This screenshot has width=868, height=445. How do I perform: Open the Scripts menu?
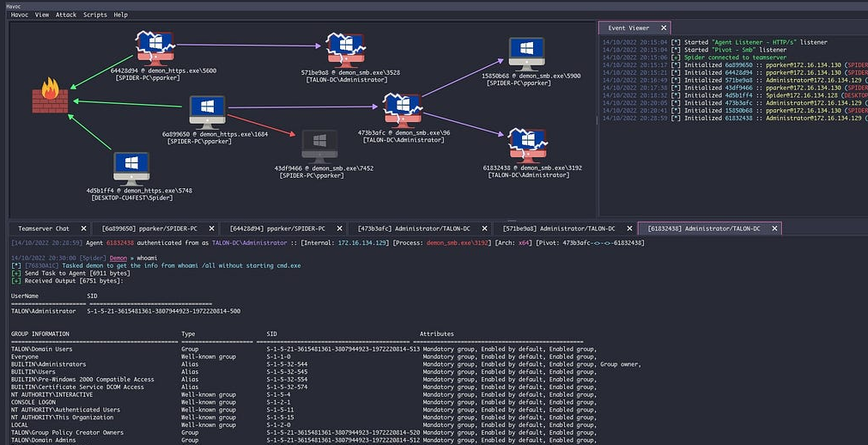tap(95, 15)
